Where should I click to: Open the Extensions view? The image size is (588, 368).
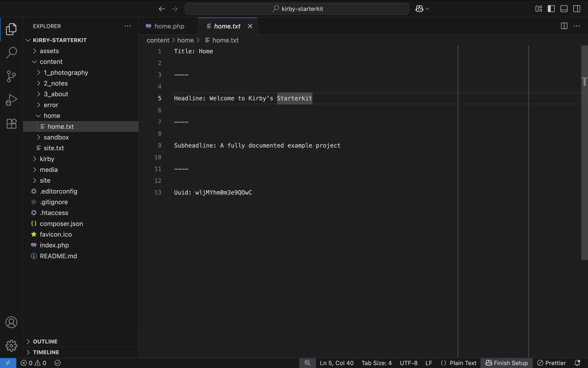click(11, 123)
